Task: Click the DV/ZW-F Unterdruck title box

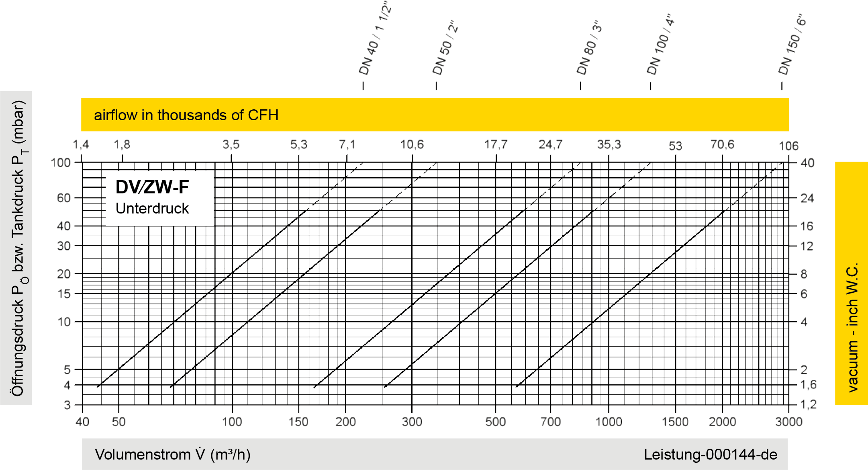Action: [x=159, y=197]
